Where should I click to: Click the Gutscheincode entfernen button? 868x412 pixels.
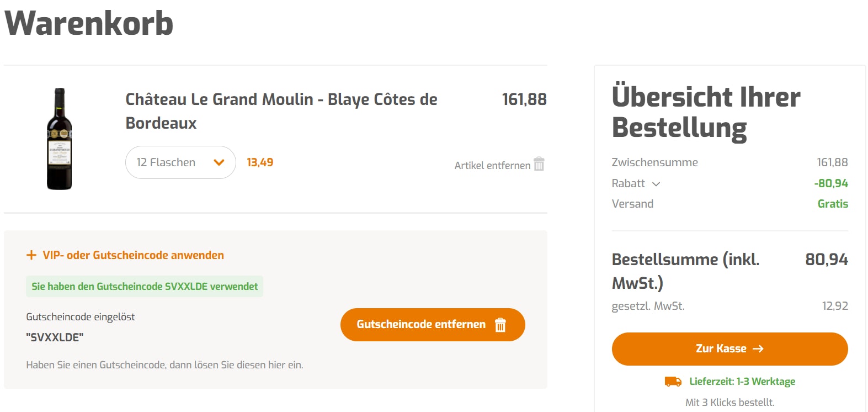click(x=433, y=325)
